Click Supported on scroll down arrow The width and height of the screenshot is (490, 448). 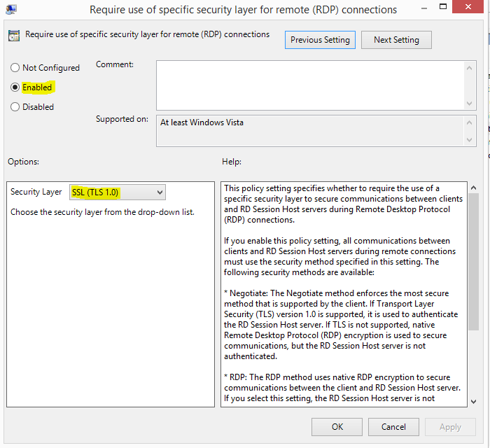click(x=470, y=140)
